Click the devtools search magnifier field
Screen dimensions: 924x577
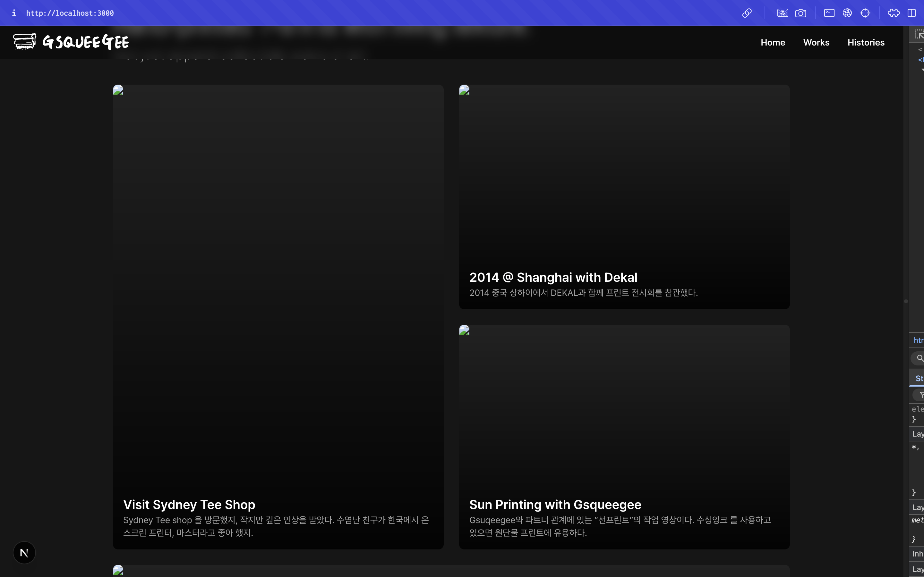(919, 358)
